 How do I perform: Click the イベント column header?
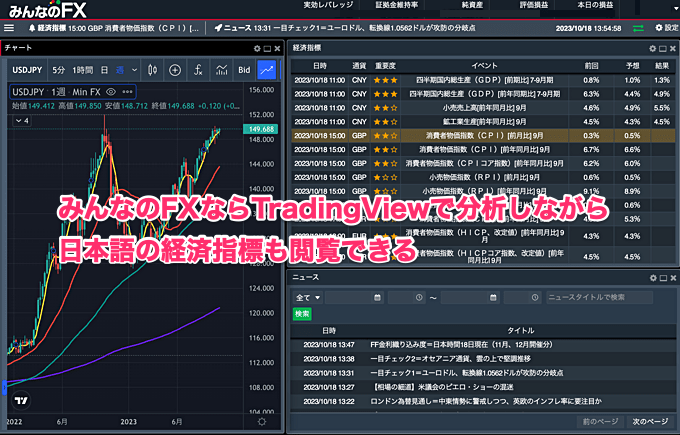click(x=484, y=66)
